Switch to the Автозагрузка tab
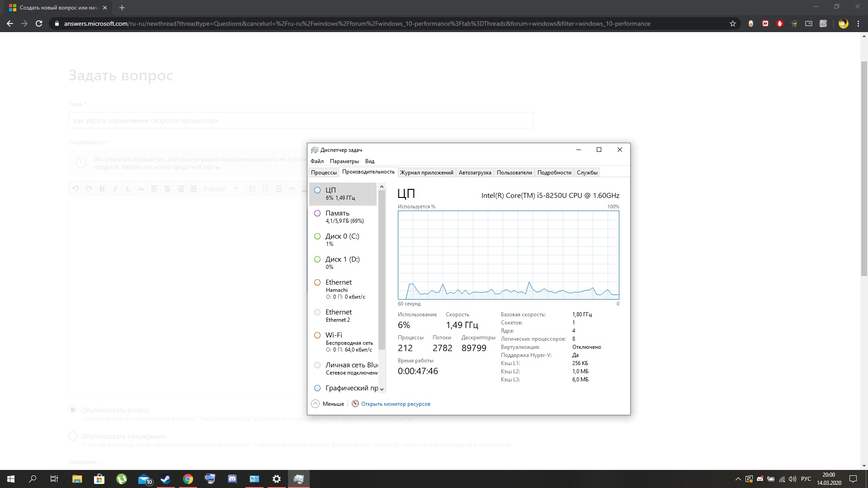 click(x=475, y=173)
